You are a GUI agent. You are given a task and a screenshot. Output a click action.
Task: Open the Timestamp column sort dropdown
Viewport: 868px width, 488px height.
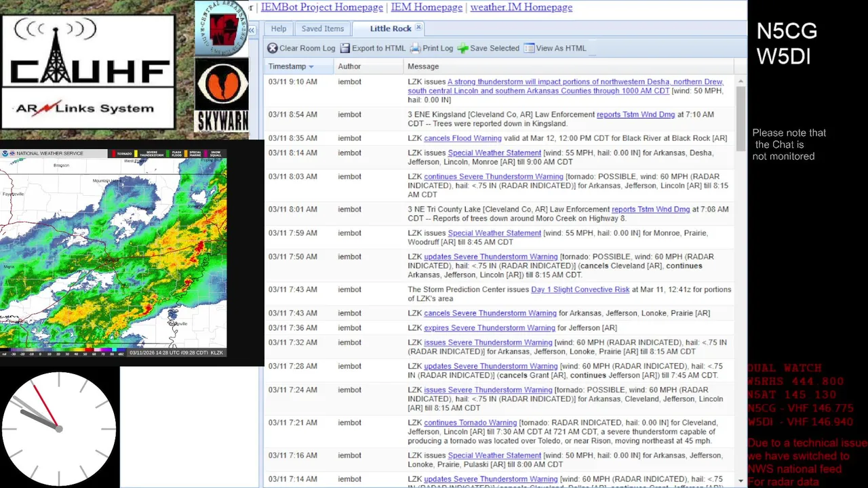(x=311, y=66)
